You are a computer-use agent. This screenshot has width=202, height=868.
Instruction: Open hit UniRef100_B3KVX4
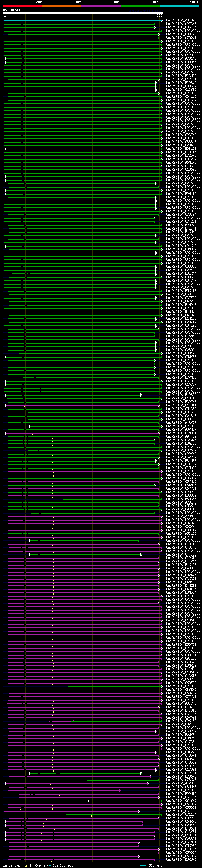coord(181,159)
